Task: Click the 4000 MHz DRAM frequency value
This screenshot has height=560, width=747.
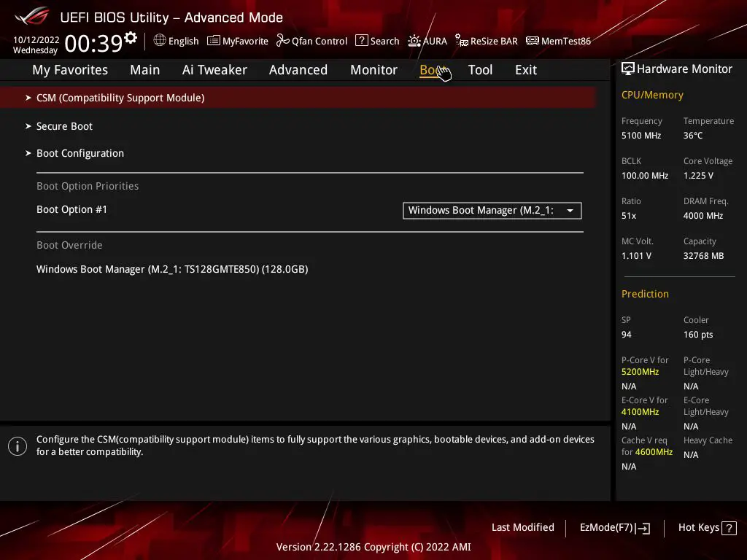Action: tap(703, 215)
